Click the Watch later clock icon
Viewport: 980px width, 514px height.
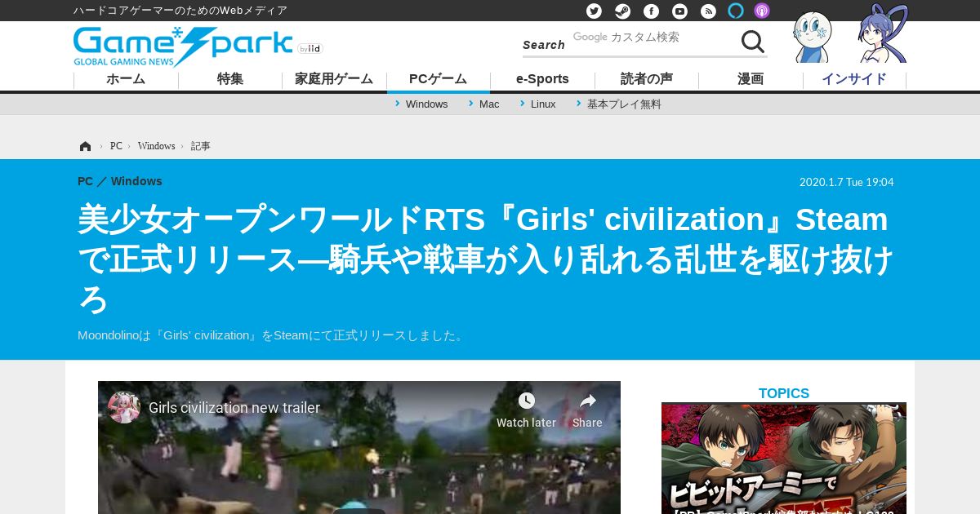tap(527, 401)
